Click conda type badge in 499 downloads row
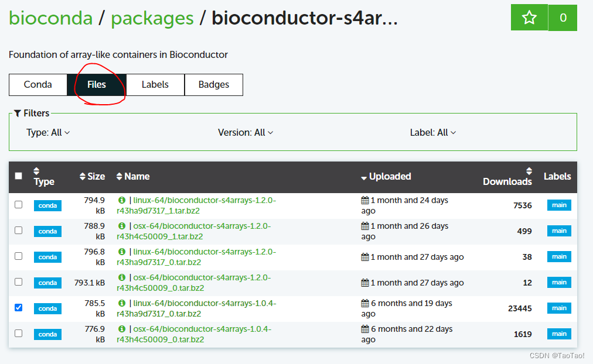 (x=47, y=231)
